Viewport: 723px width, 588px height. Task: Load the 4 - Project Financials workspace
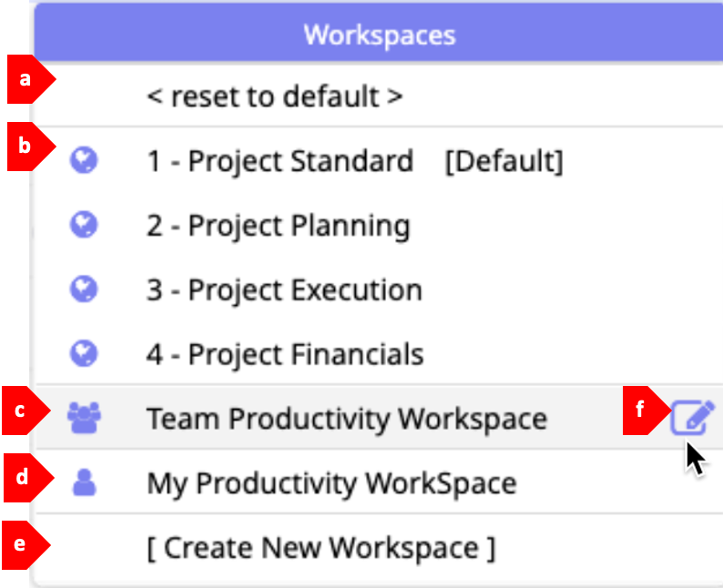(285, 352)
